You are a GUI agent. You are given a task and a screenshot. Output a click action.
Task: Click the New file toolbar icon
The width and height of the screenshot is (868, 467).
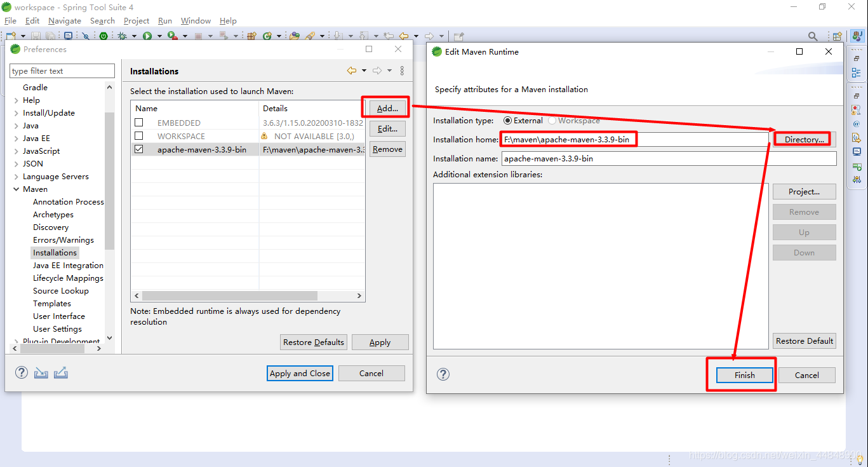pyautogui.click(x=11, y=36)
